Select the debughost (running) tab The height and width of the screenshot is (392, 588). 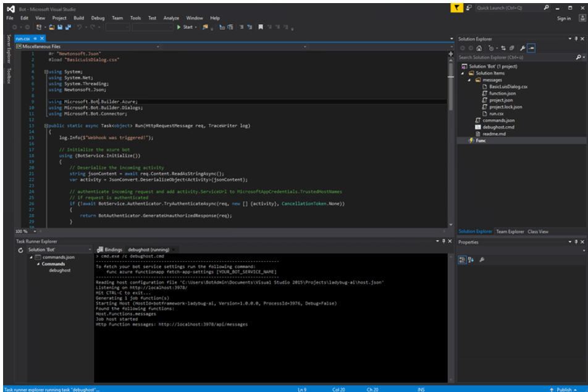click(148, 249)
